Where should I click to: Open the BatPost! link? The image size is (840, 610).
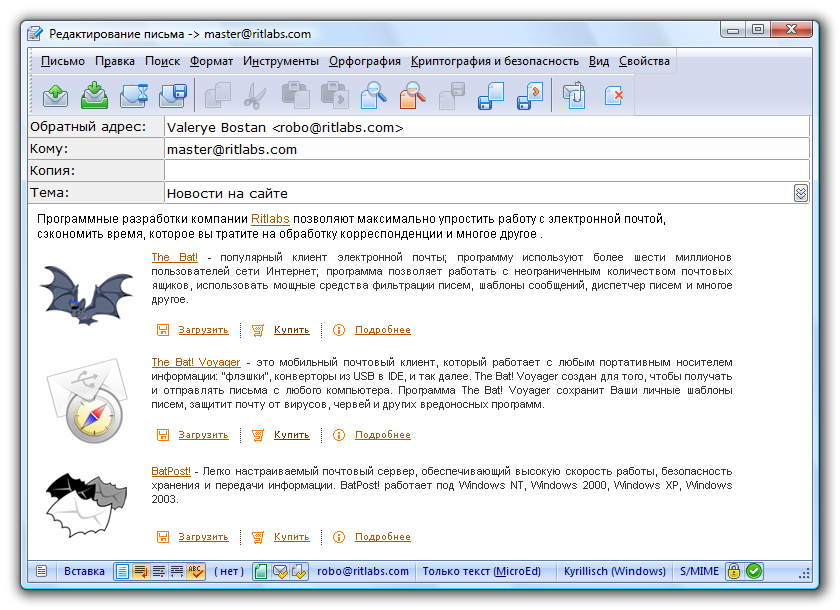[171, 471]
